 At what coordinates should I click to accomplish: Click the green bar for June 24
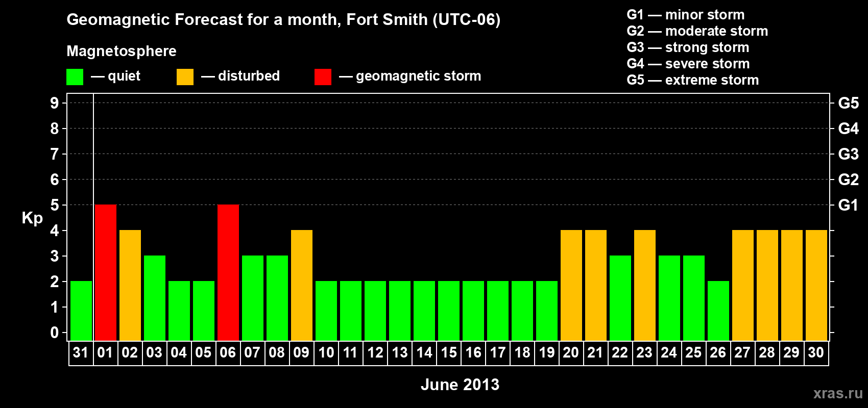click(x=669, y=298)
